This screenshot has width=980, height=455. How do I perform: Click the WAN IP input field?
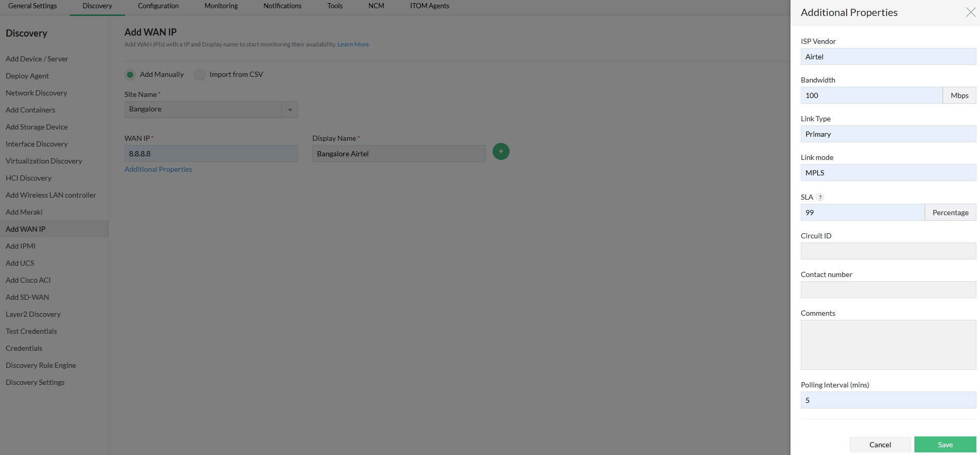[x=211, y=154]
